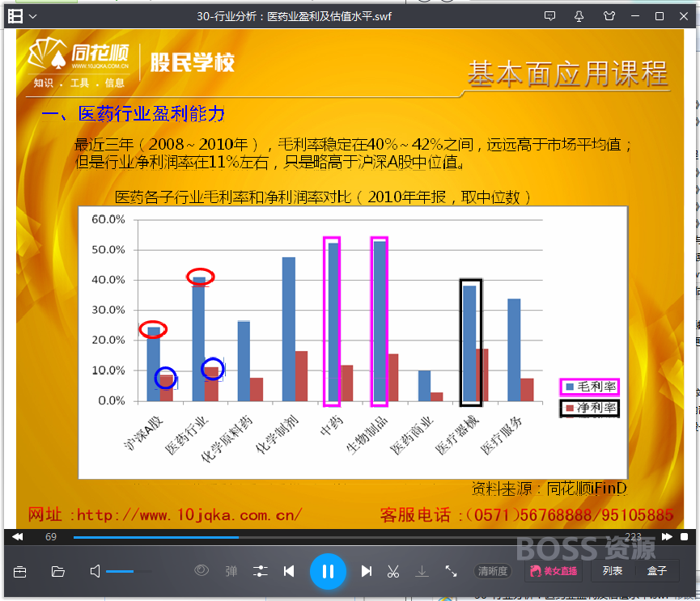The width and height of the screenshot is (700, 601).
Task: Click the download arrow icon
Action: (422, 571)
